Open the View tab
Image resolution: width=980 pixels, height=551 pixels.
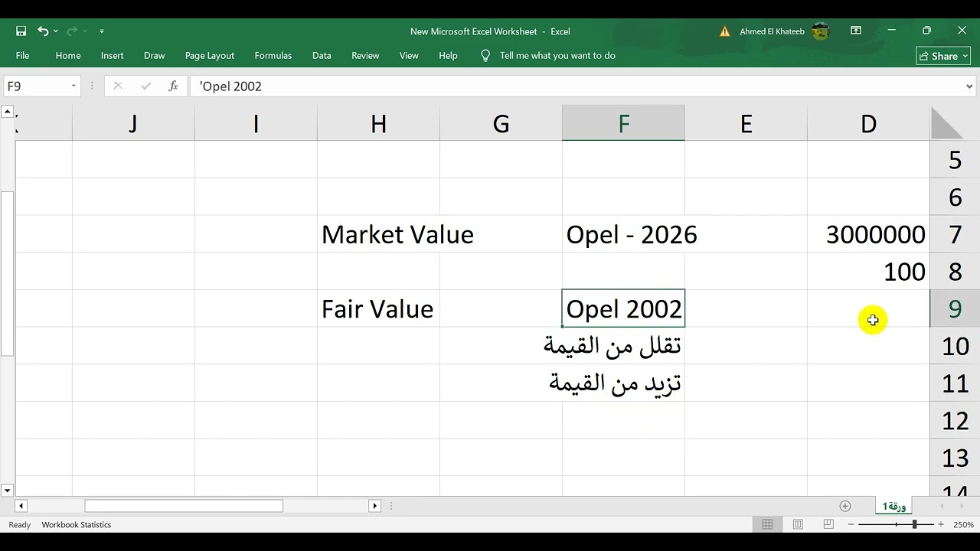point(409,56)
